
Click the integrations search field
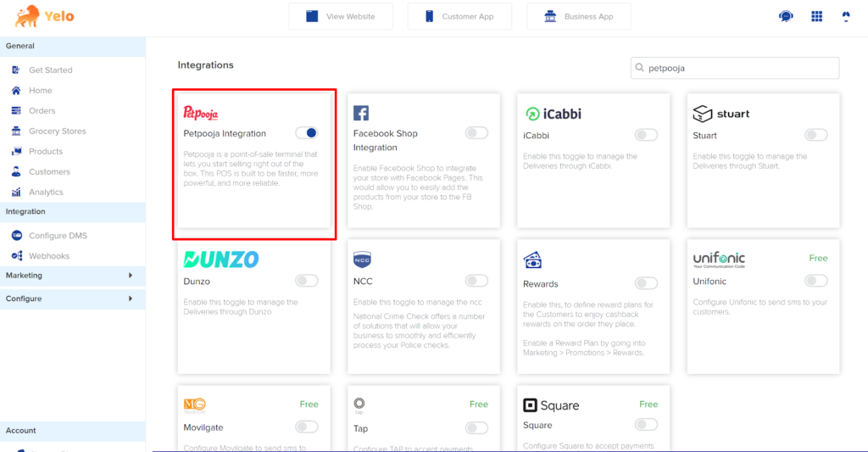pyautogui.click(x=735, y=68)
